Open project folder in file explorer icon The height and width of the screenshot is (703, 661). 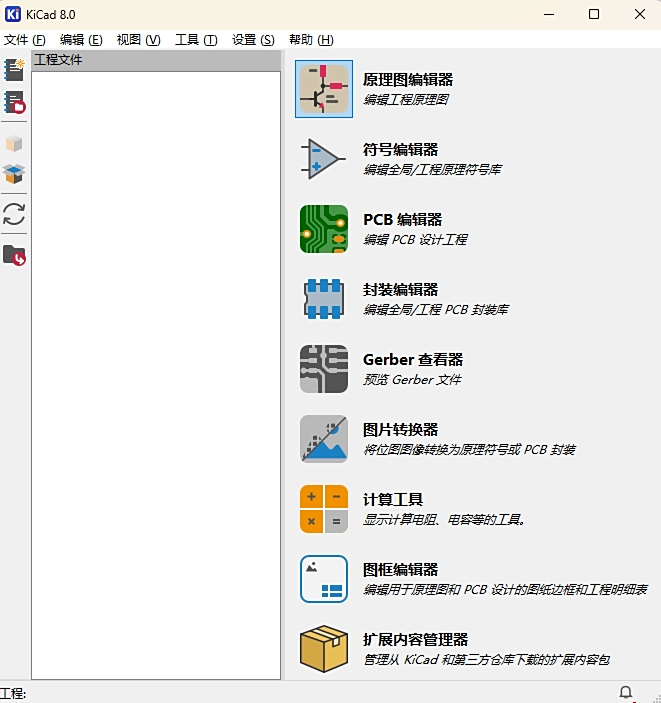pos(14,255)
